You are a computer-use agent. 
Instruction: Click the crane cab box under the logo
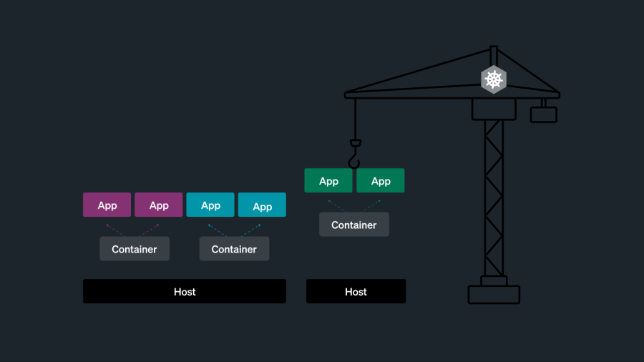(x=494, y=109)
